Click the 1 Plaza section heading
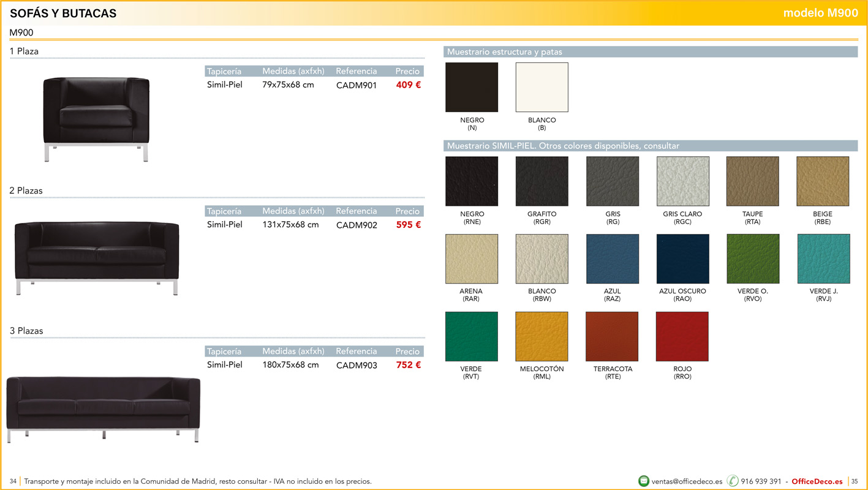868x490 pixels. coord(24,51)
